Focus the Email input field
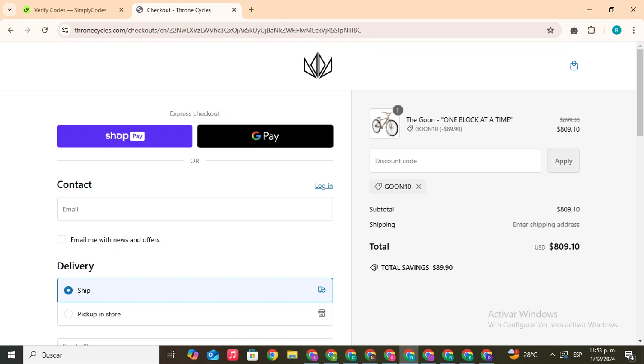 point(195,209)
